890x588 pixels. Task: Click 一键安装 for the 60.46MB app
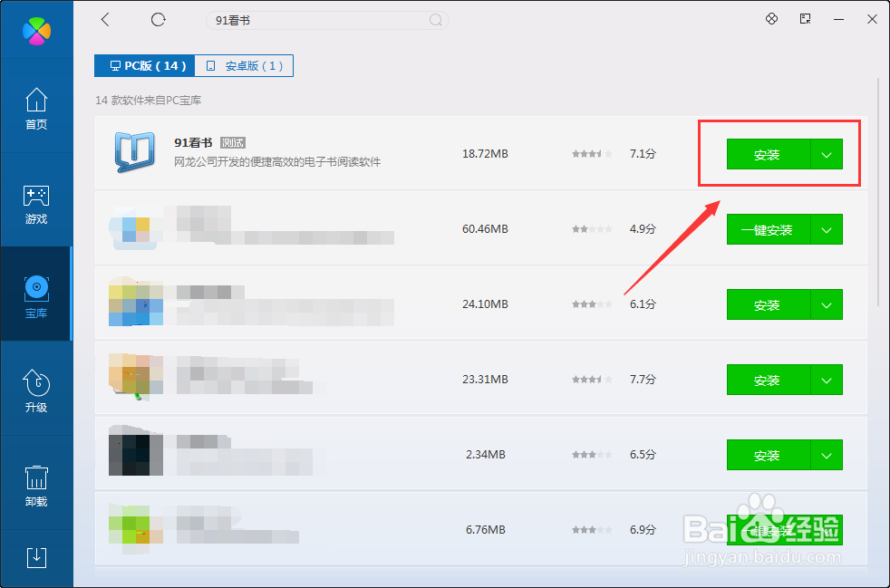click(x=768, y=230)
